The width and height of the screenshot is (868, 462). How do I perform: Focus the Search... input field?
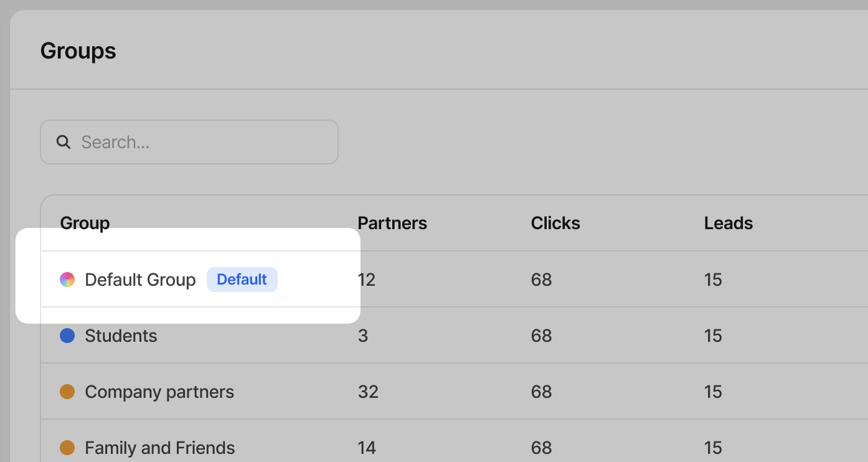click(x=189, y=142)
